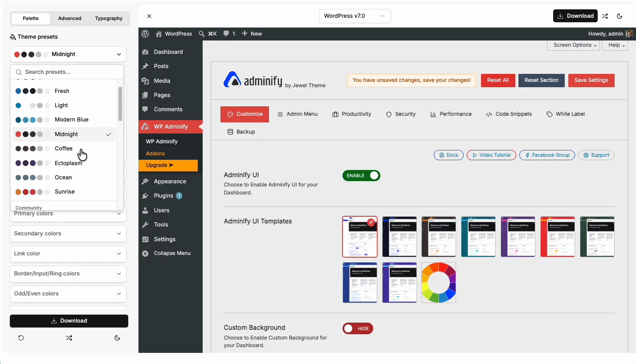The image size is (636, 364).
Task: Open the search ⌘K command palette
Action: point(208,34)
